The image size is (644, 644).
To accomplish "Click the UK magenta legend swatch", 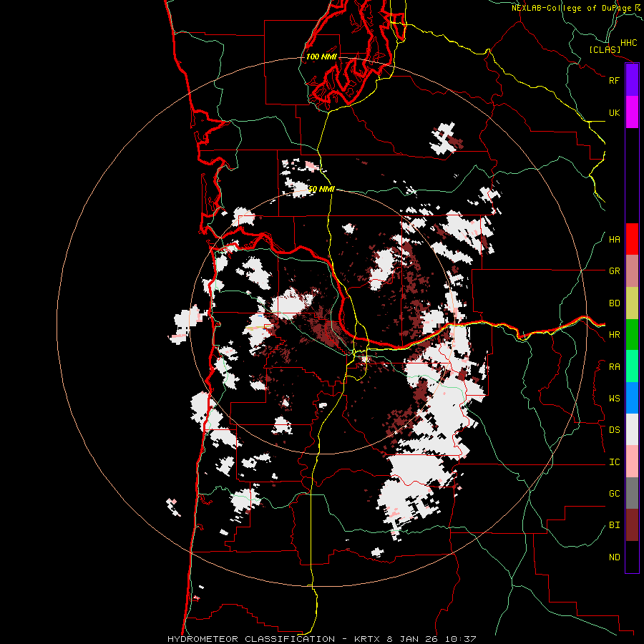I will [x=632, y=112].
